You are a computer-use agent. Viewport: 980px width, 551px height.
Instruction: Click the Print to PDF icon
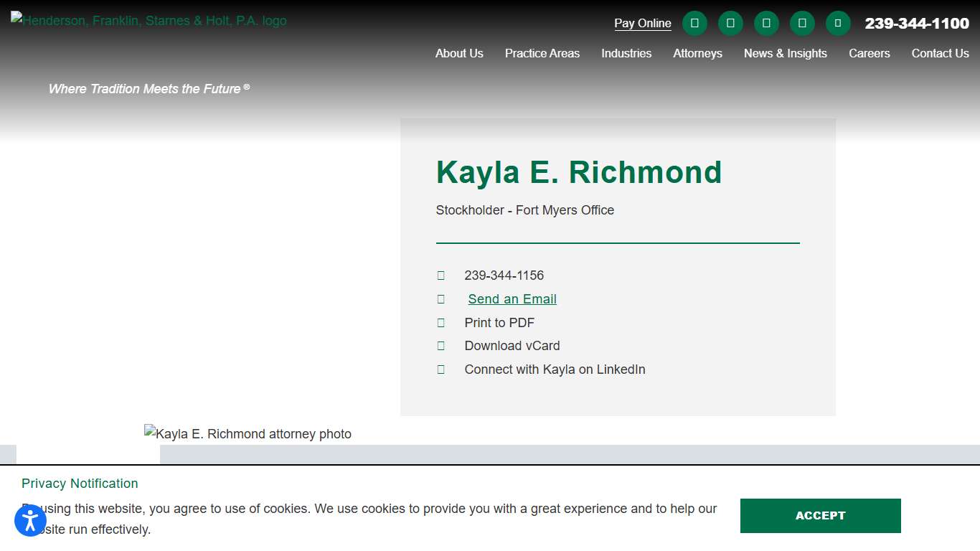[x=440, y=322]
